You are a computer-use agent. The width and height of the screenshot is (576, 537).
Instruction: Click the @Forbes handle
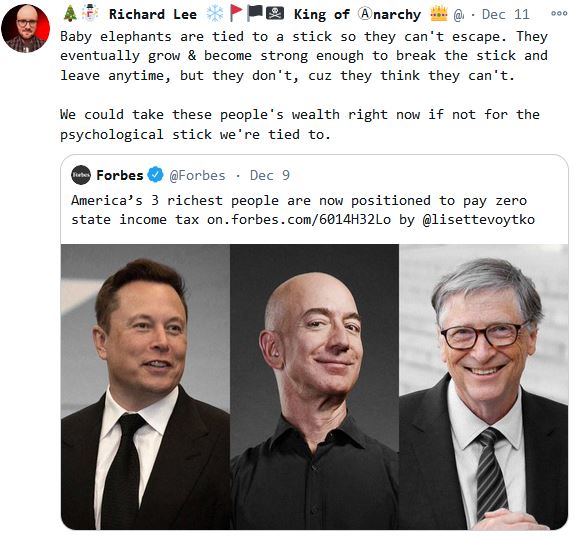click(197, 175)
